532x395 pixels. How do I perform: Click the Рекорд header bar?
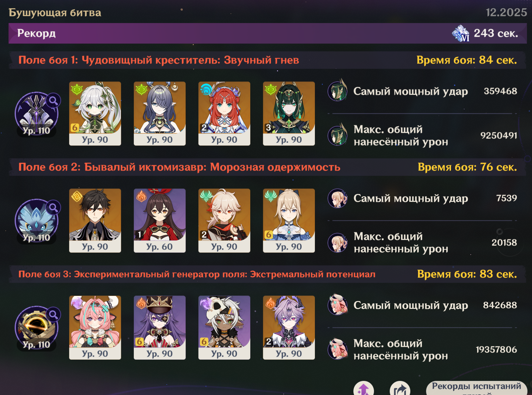click(268, 33)
